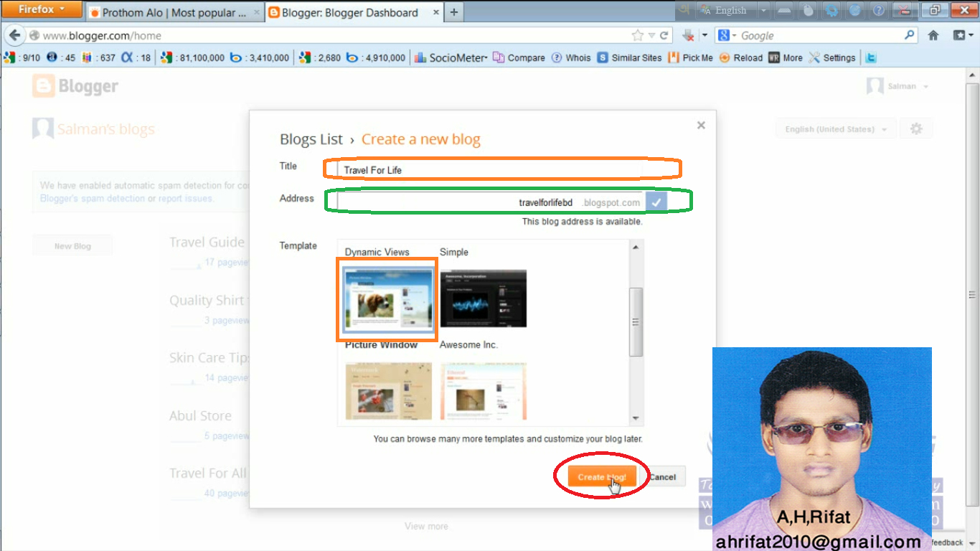980x551 pixels.
Task: Select the Watermark template thumbnail
Action: tap(388, 391)
